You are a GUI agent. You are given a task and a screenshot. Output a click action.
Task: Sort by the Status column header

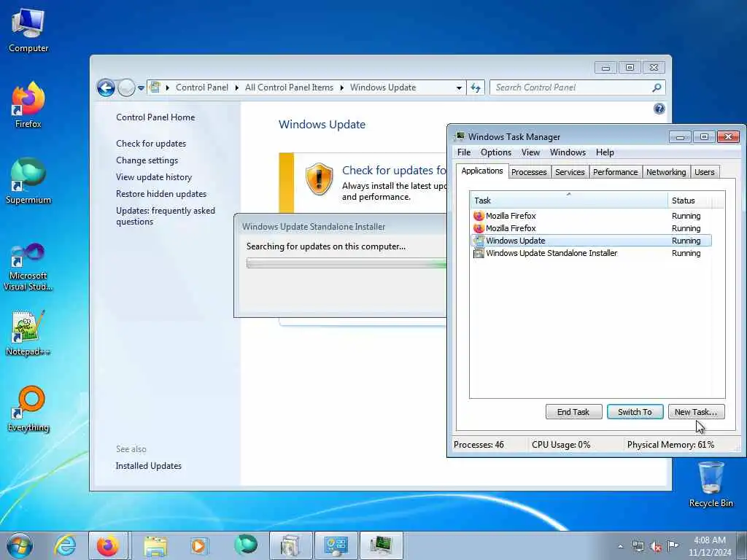point(691,201)
